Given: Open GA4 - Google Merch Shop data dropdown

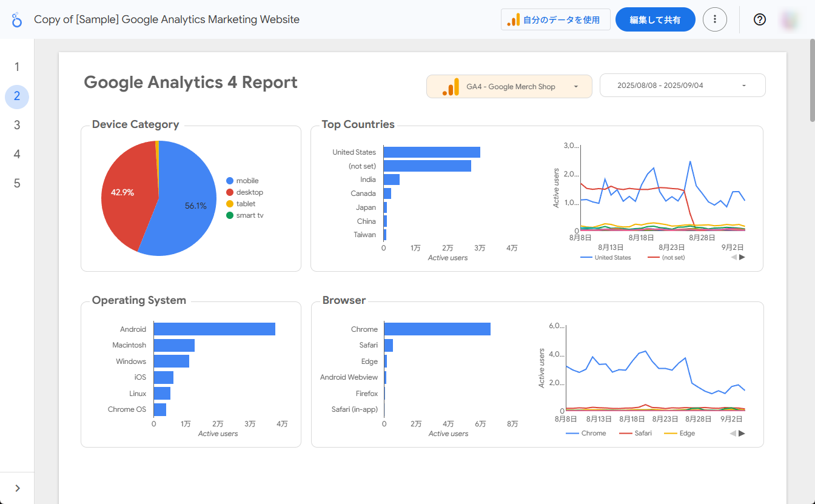Looking at the screenshot, I should coord(509,86).
